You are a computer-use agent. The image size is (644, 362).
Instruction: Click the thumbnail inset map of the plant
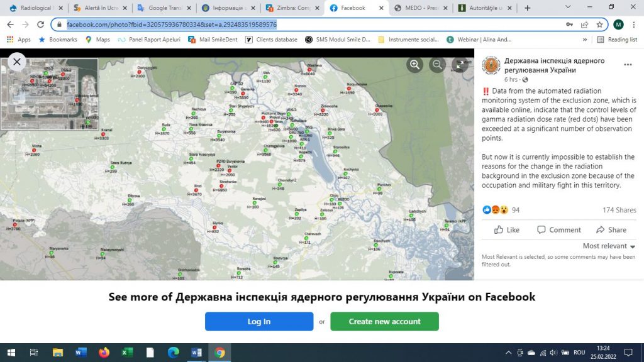coord(49,94)
